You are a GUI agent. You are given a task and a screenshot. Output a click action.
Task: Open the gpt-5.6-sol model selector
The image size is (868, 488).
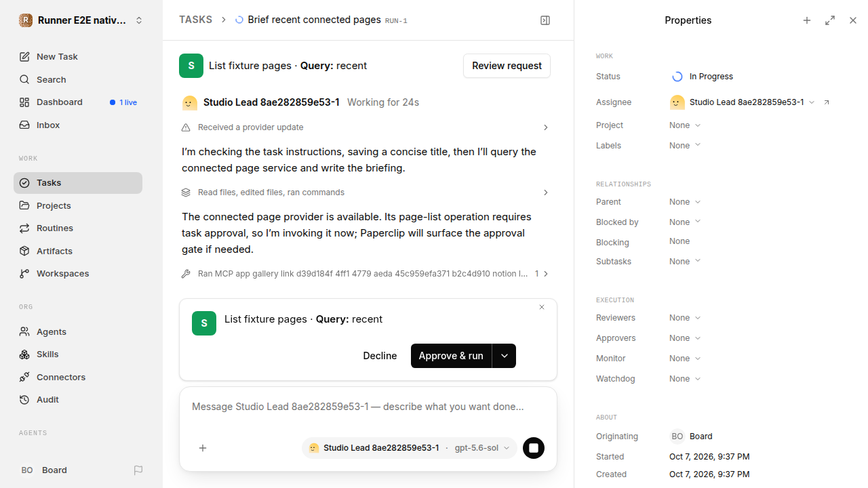click(x=482, y=448)
